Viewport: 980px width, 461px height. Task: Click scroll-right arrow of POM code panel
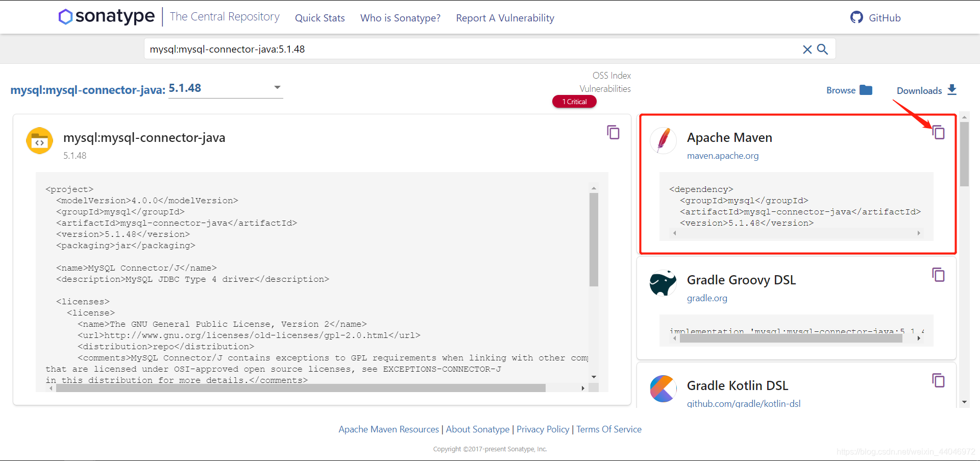[x=583, y=388]
